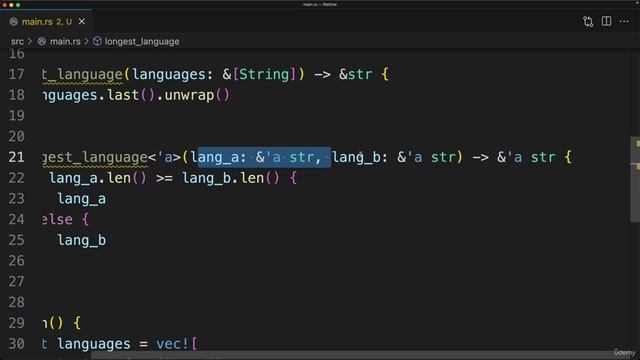Viewport: 640px width, 360px height.
Task: Click 'lang_a.len()' on line 22
Action: click(x=98, y=178)
